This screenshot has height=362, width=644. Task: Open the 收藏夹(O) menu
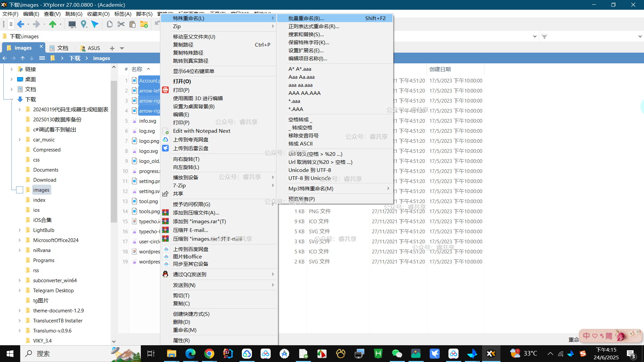[98, 14]
